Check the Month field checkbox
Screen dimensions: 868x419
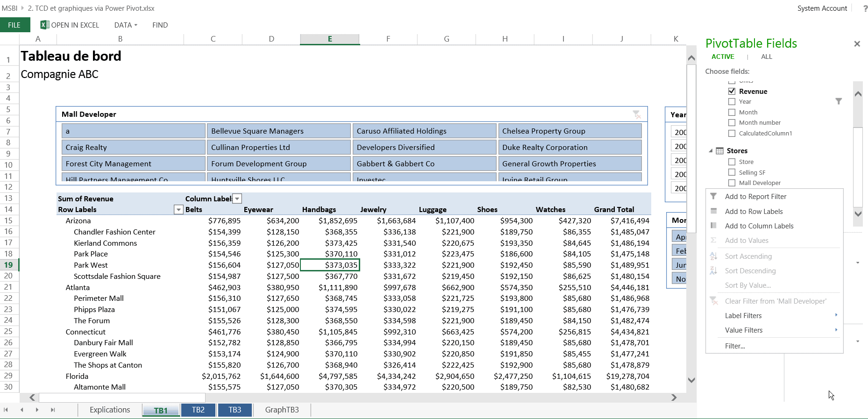click(x=732, y=112)
